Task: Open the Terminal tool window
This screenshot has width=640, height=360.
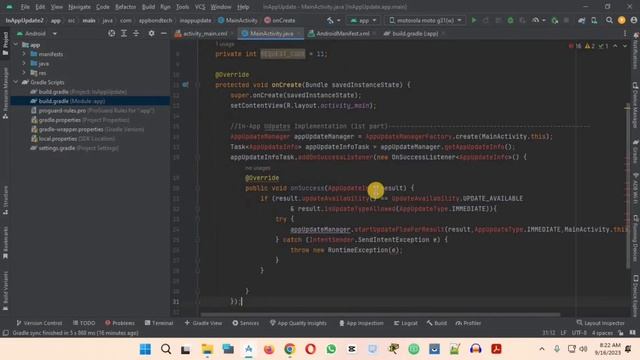Action: pyautogui.click(x=159, y=323)
